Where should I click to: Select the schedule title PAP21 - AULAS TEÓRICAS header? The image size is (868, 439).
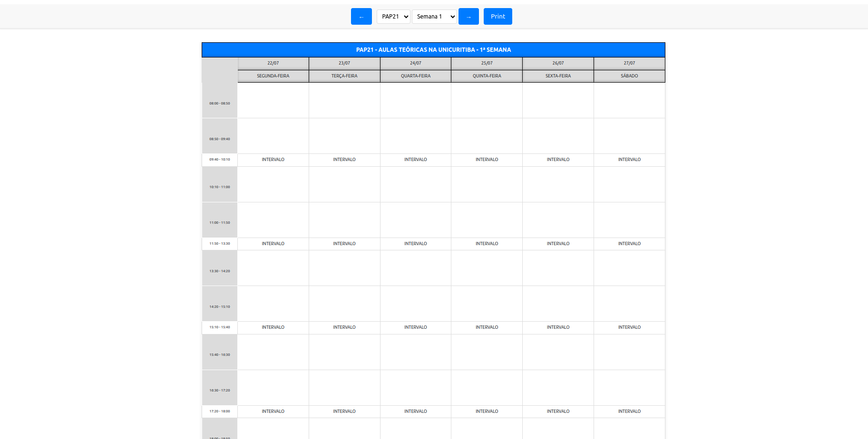(x=433, y=50)
